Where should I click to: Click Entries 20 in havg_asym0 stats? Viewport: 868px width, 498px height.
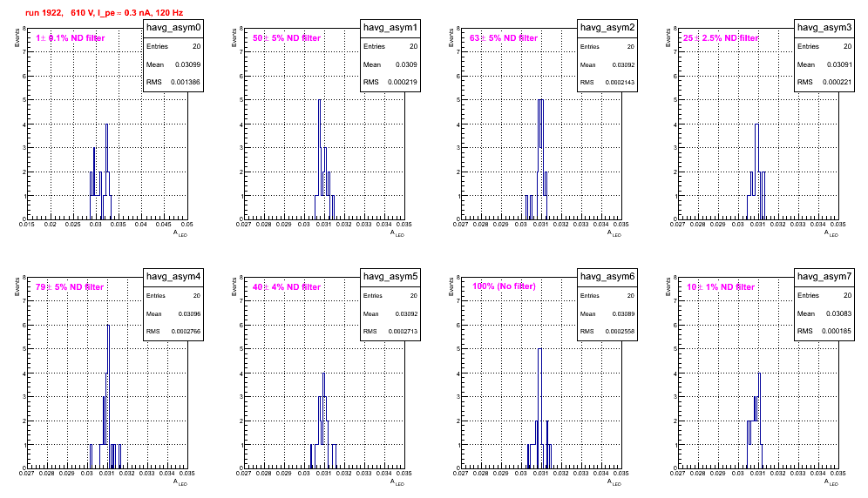173,47
